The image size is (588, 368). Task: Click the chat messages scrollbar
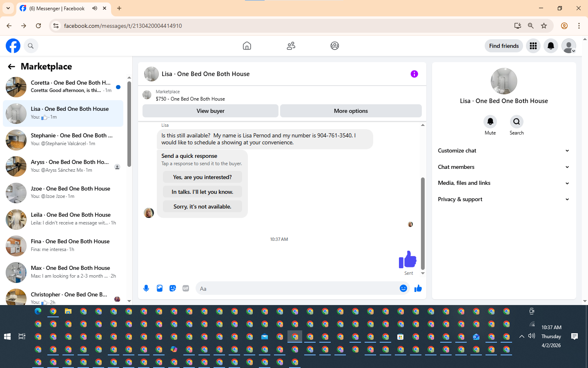tap(423, 223)
